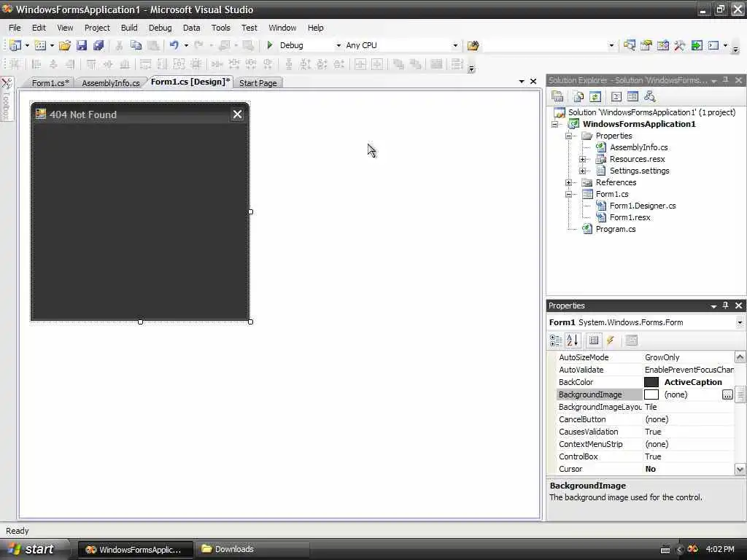Toggle auto-hide pin on Solution Explorer
Viewport: 747px width, 560px height.
[x=726, y=80]
